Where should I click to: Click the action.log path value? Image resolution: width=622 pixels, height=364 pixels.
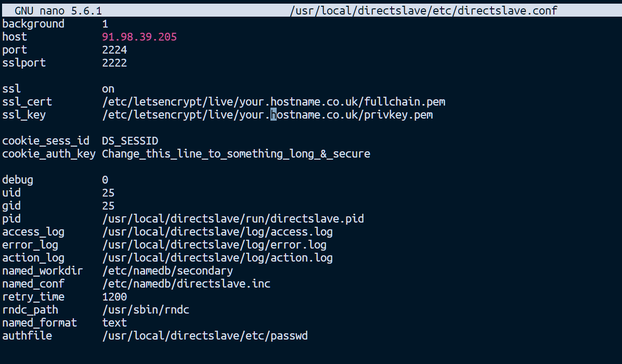tap(217, 258)
